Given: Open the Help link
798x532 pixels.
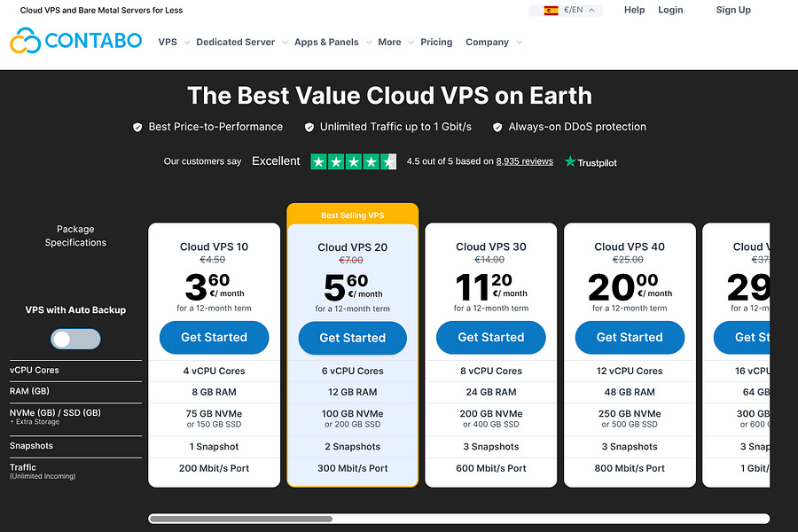Looking at the screenshot, I should (x=634, y=10).
